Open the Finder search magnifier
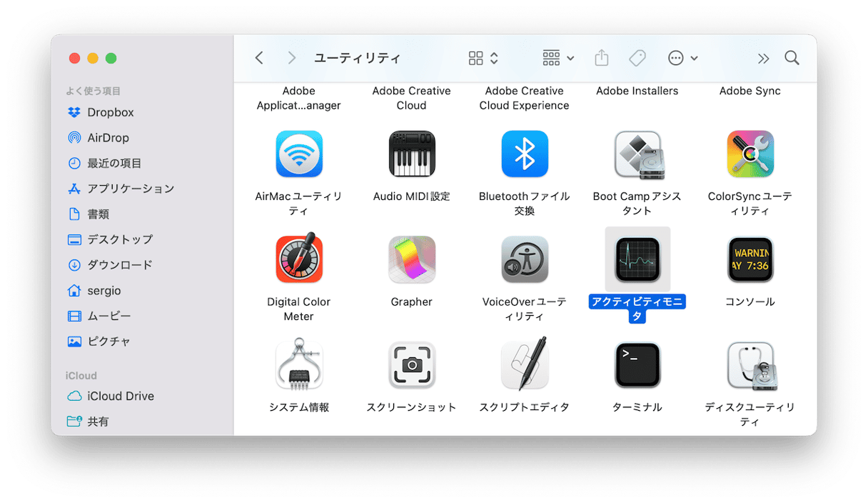868x503 pixels. click(792, 58)
